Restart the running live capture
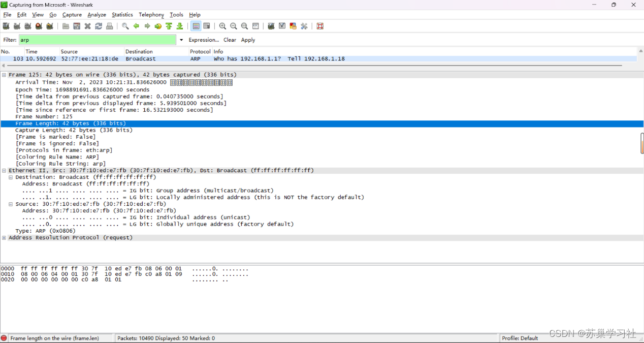Image resolution: width=644 pixels, height=343 pixels. pos(50,26)
